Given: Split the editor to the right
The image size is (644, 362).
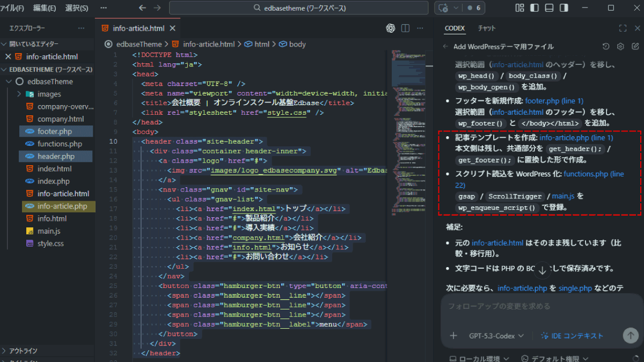Looking at the screenshot, I should [x=405, y=28].
